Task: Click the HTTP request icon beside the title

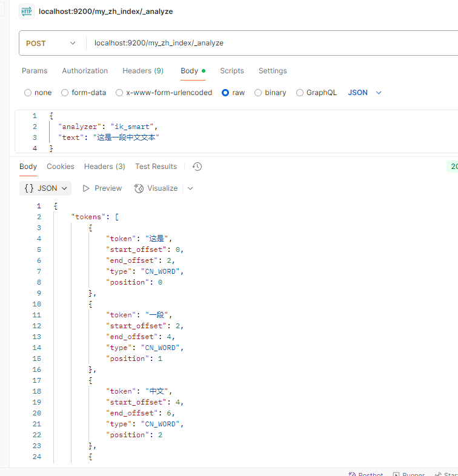Action: pyautogui.click(x=27, y=12)
